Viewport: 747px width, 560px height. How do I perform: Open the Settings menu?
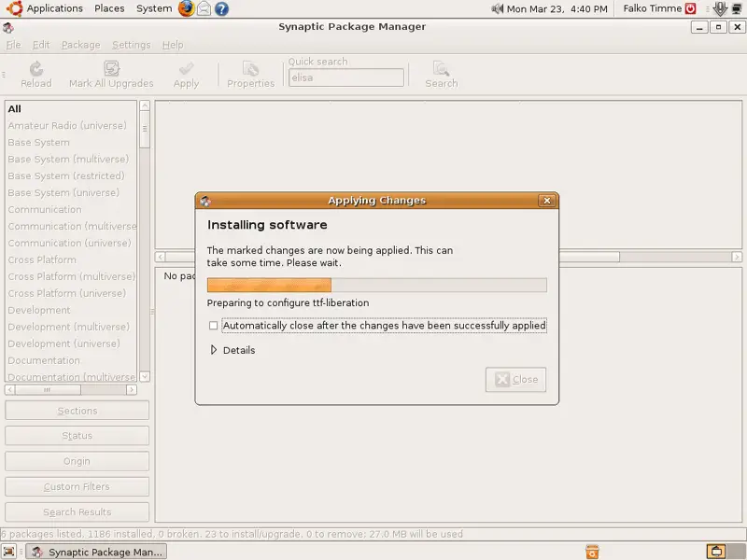[131, 45]
